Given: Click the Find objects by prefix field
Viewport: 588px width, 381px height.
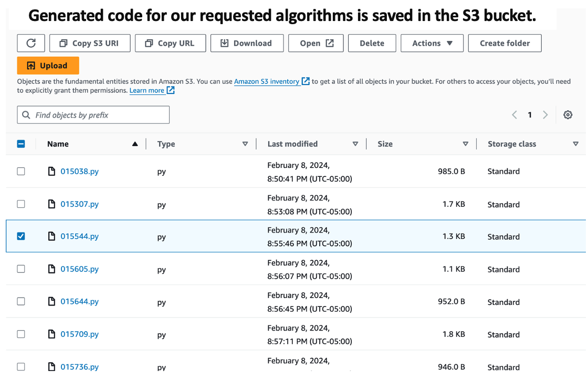Looking at the screenshot, I should click(x=93, y=115).
